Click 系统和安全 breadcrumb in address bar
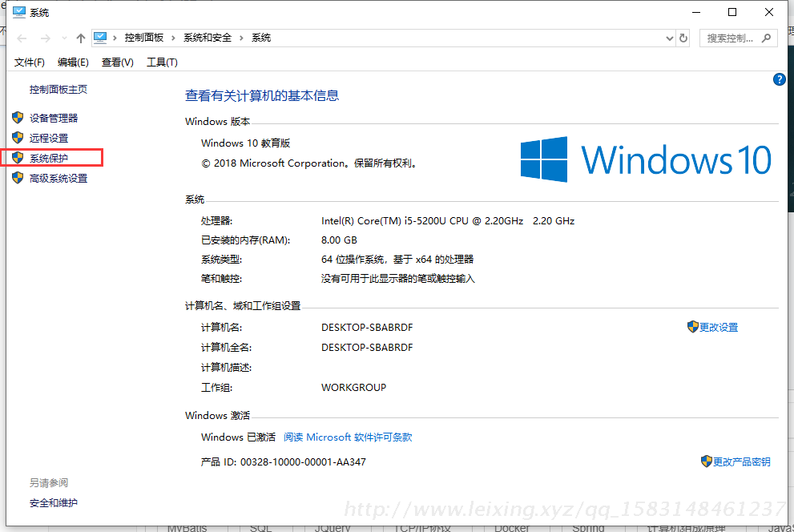Image resolution: width=794 pixels, height=532 pixels. pyautogui.click(x=207, y=38)
